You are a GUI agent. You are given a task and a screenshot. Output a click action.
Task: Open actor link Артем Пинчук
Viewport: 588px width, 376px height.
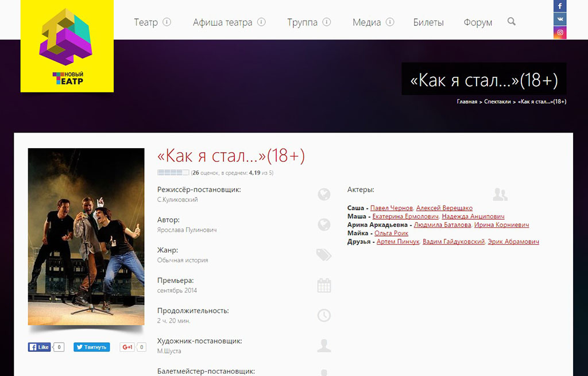tap(398, 242)
